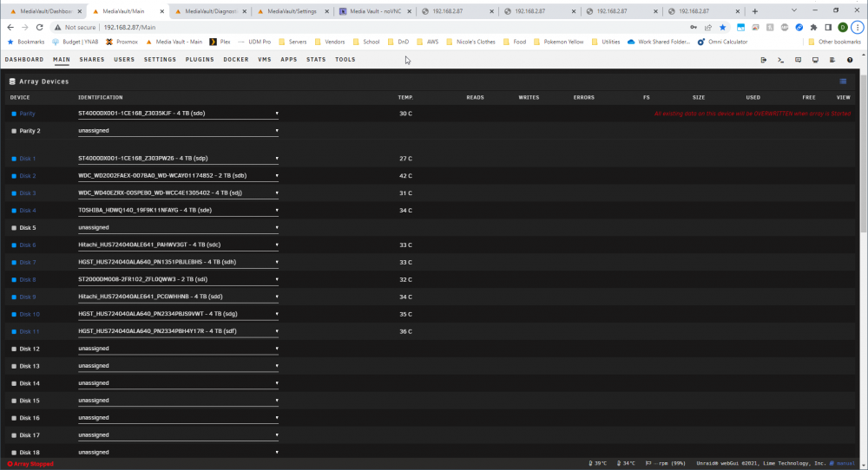The width and height of the screenshot is (868, 470).
Task: Click the browser address bar URL
Action: (129, 27)
